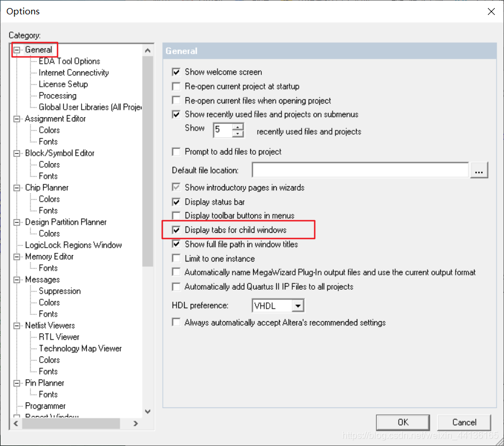Image resolution: width=504 pixels, height=446 pixels.
Task: Click the category vertical scrollbar thumb
Action: pyautogui.click(x=147, y=162)
